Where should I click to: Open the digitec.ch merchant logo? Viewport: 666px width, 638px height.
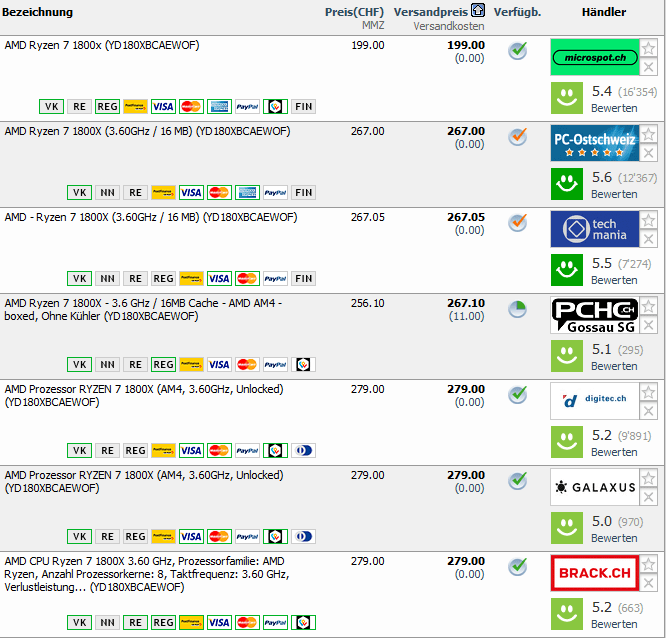tap(595, 401)
